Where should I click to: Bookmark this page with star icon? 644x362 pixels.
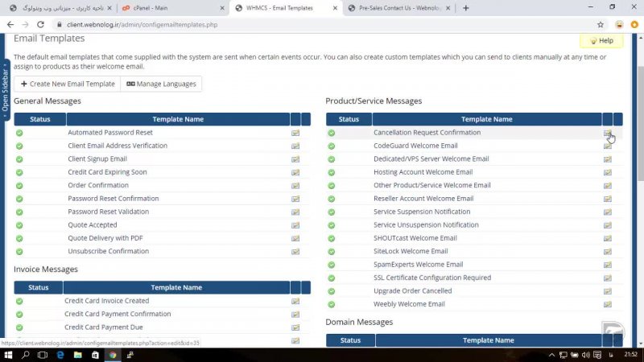(x=601, y=25)
